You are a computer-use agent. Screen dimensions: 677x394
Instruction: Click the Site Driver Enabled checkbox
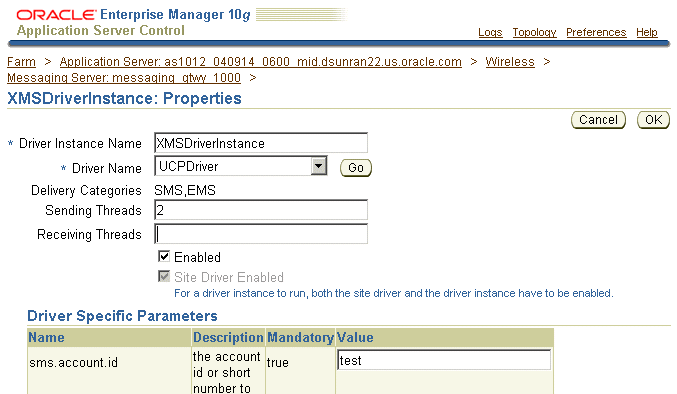pos(164,276)
